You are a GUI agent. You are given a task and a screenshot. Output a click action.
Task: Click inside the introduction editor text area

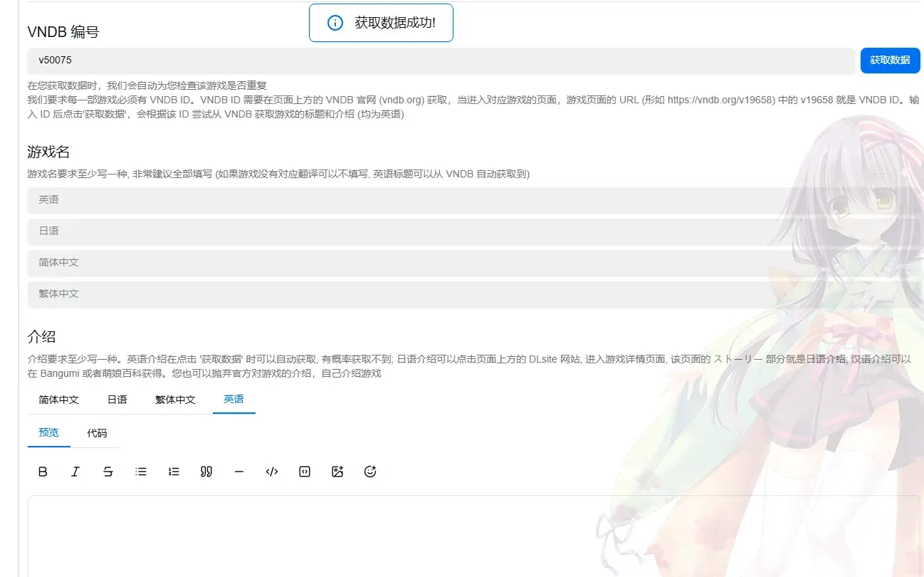[x=474, y=536]
